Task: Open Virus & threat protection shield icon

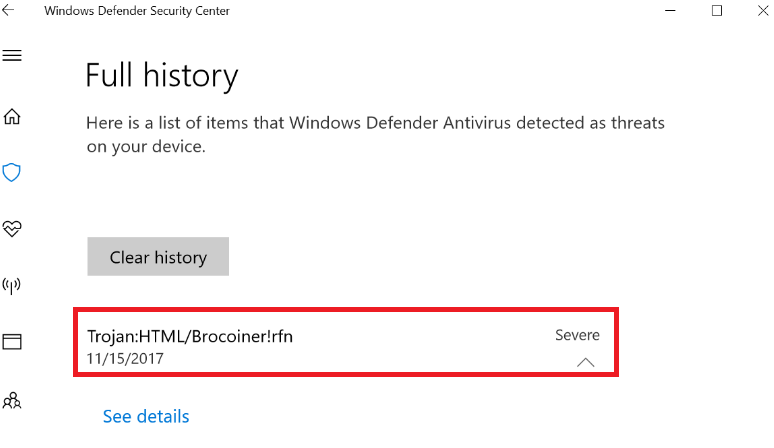Action: pyautogui.click(x=12, y=173)
